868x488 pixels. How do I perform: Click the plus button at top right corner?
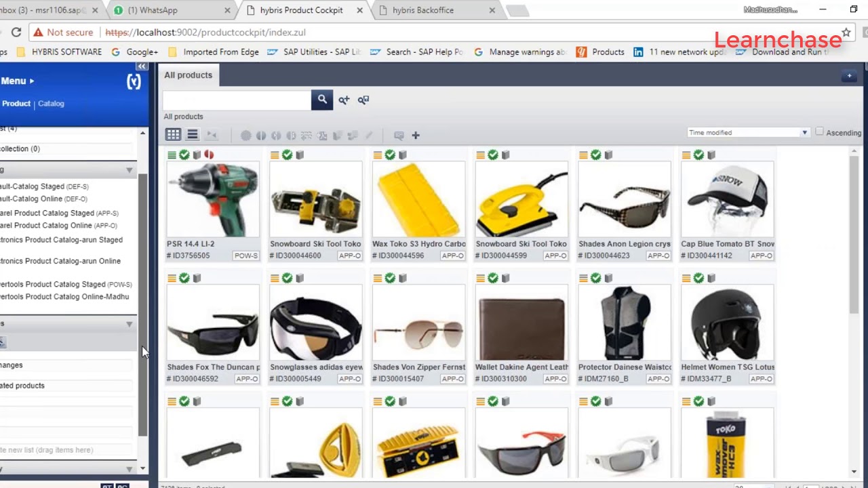pyautogui.click(x=849, y=76)
